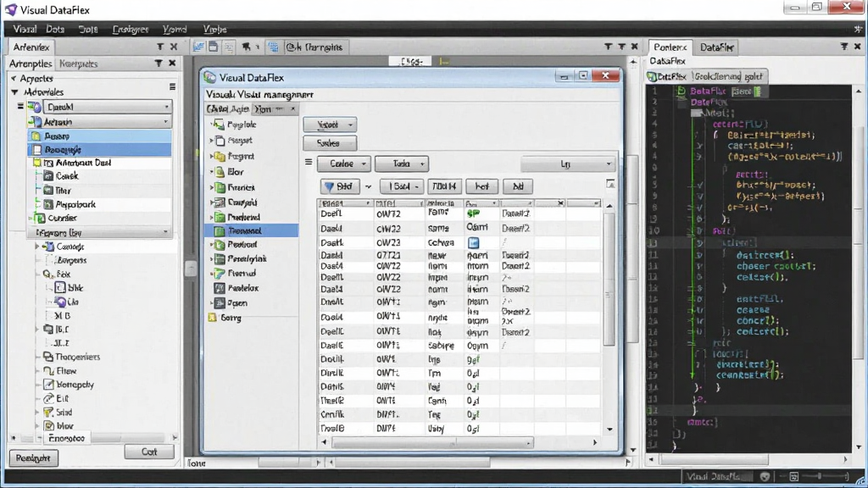
Task: Click the pencil icon beside Vetrepcly
Action: click(48, 385)
